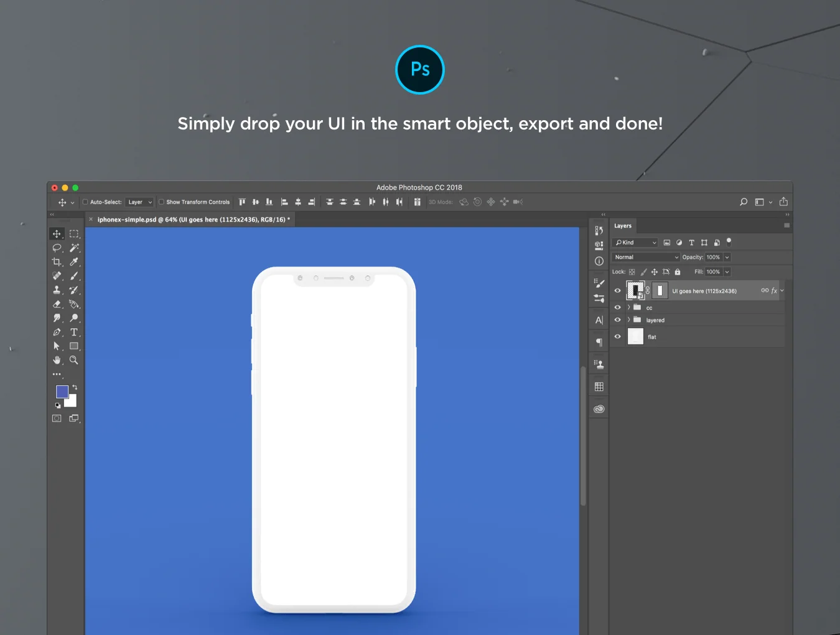Viewport: 840px width, 635px height.
Task: Select the Path Selection arrow tool
Action: [57, 346]
